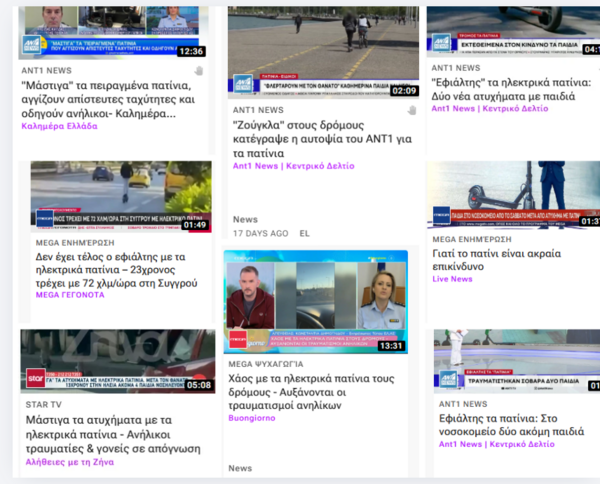Follow the Αλήθειες με τη Ζήνα link
Viewport: 600px width, 484px height.
70,462
